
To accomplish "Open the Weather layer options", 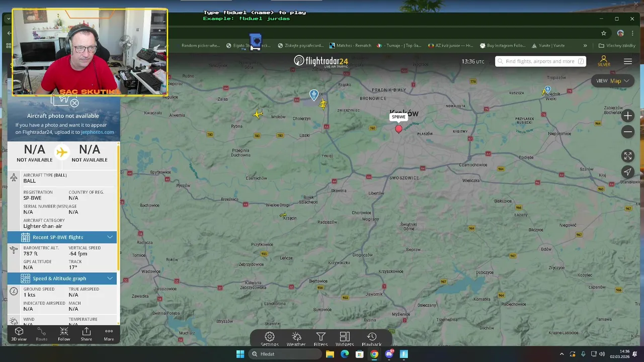I will (296, 339).
